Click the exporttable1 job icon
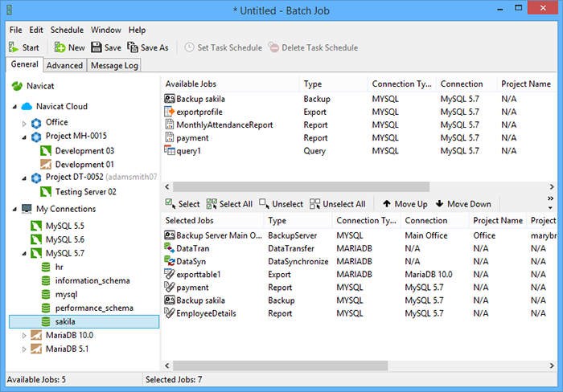The width and height of the screenshot is (563, 392). (x=170, y=274)
